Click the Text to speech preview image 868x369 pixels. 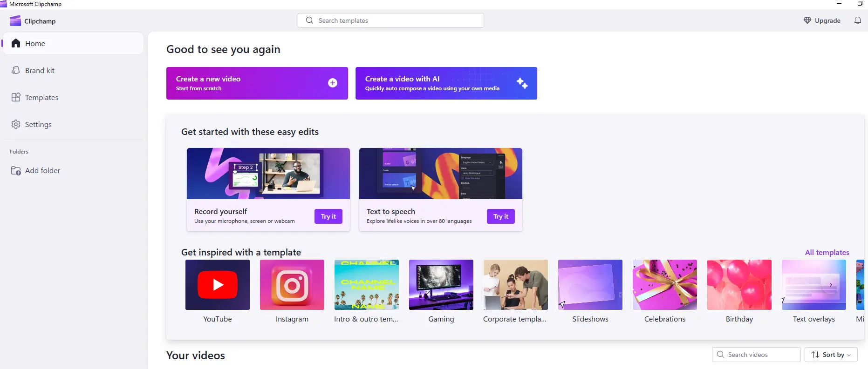click(441, 174)
